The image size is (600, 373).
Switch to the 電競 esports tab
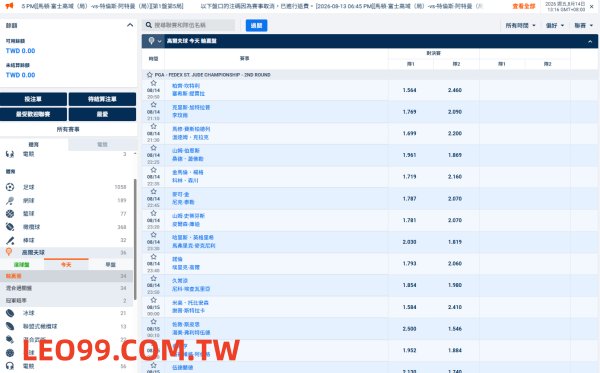[x=102, y=144]
